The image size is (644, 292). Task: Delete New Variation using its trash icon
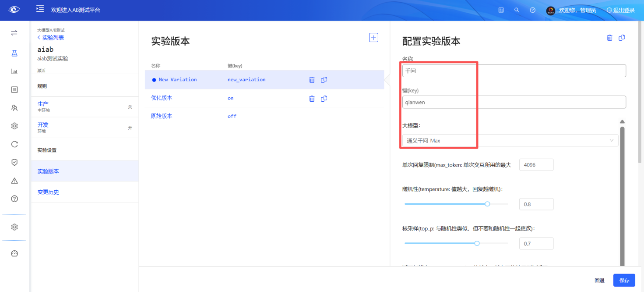point(312,79)
